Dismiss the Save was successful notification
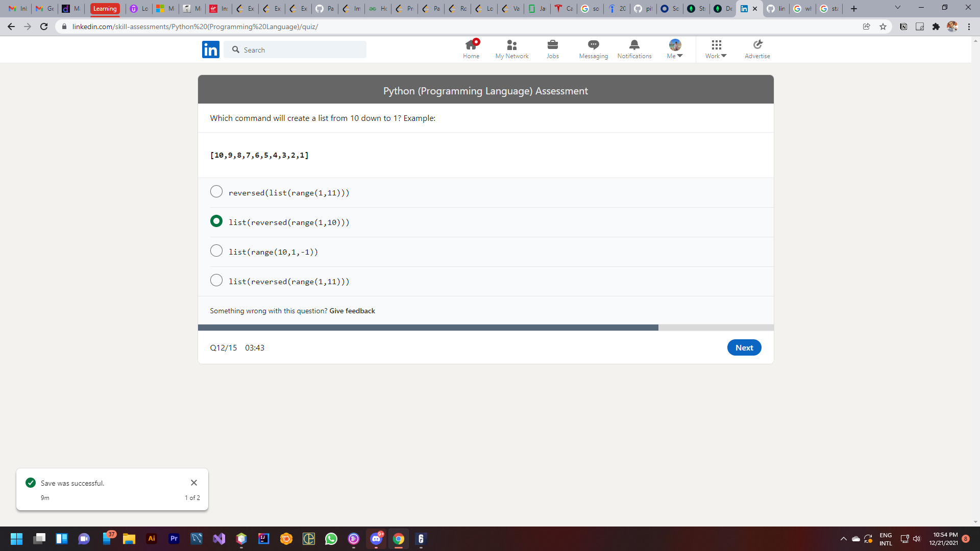980x551 pixels. click(194, 483)
